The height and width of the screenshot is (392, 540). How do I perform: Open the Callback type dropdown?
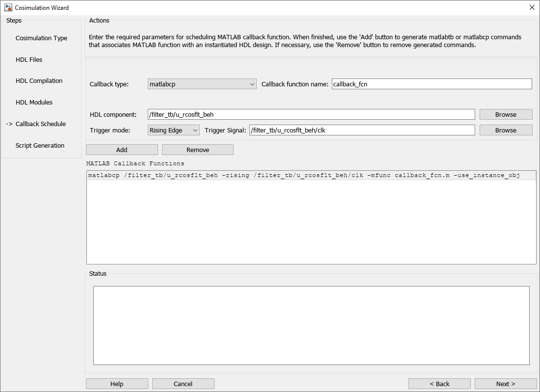click(202, 84)
